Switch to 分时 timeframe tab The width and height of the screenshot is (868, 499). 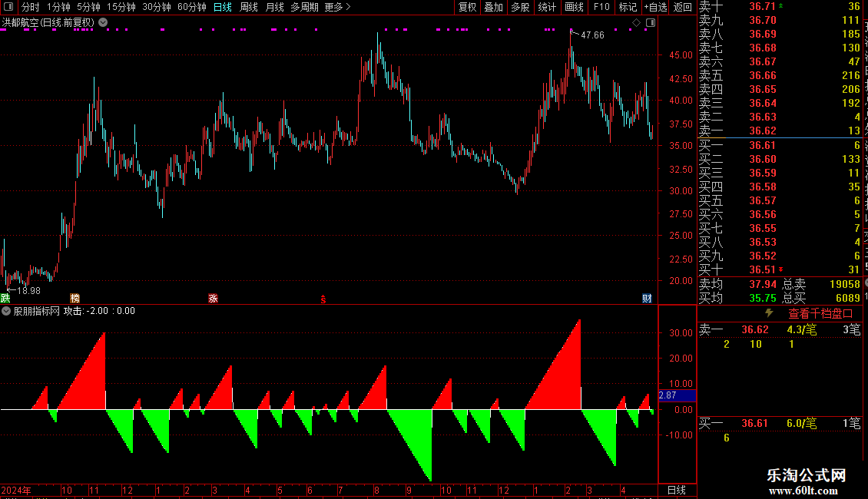click(31, 7)
